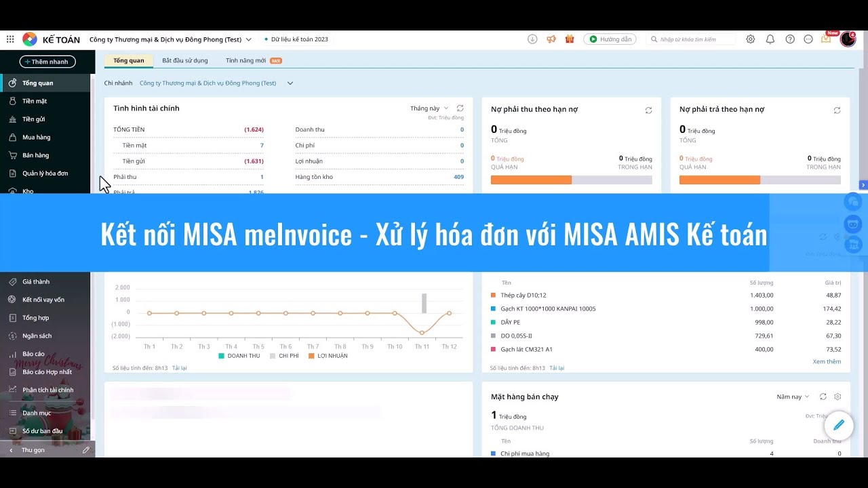868x488 pixels.
Task: Expand the blue side panel arrow on the right edge
Action: point(863,185)
